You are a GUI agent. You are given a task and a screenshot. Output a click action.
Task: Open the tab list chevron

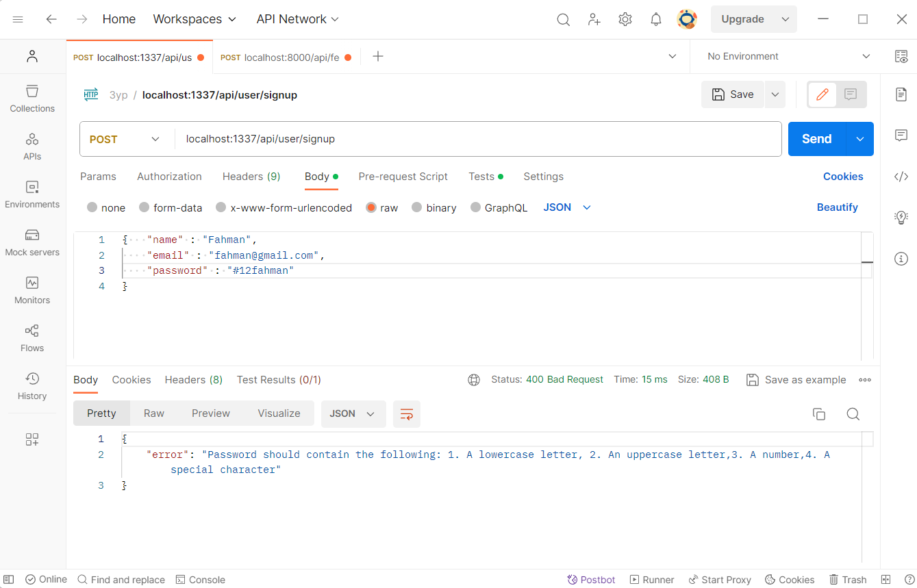click(x=672, y=56)
